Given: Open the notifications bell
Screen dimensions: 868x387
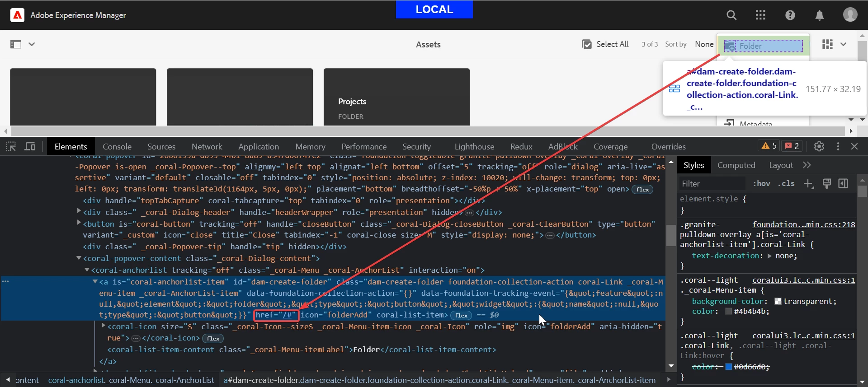Looking at the screenshot, I should click(x=819, y=15).
